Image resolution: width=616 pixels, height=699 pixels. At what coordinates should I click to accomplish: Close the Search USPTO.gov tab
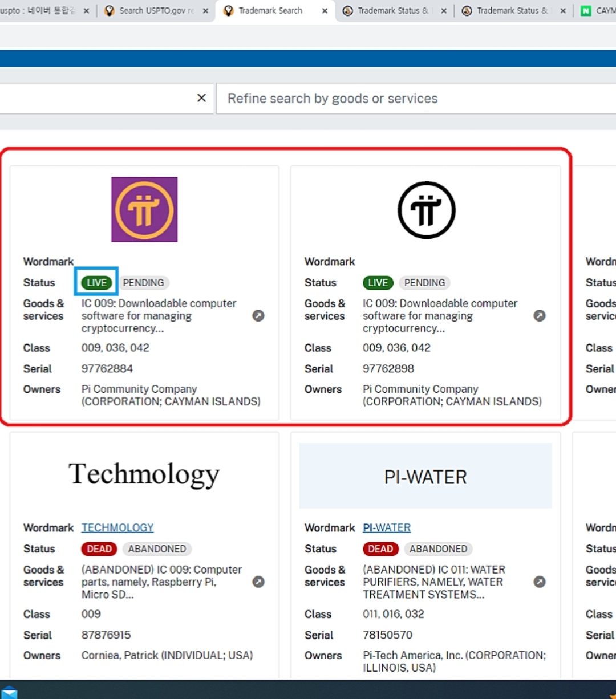coord(205,11)
